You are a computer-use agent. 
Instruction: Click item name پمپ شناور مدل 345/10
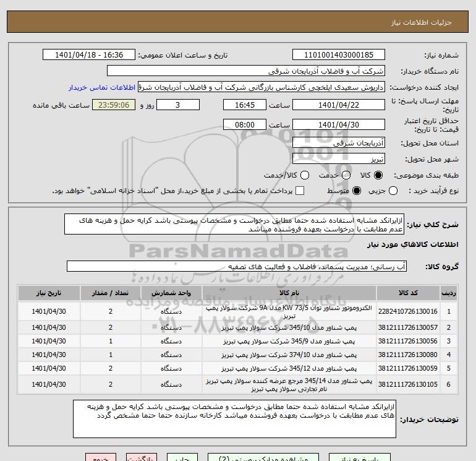click(x=289, y=328)
